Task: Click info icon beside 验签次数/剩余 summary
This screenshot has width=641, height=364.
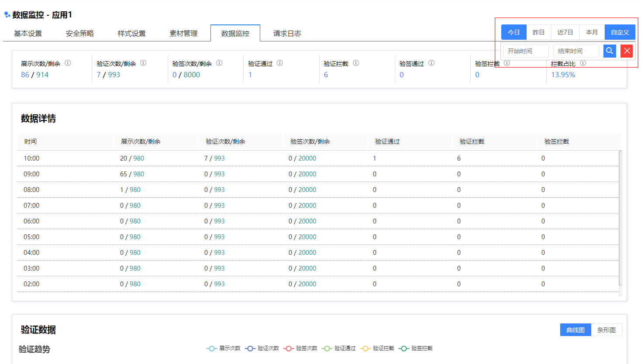Action: click(219, 63)
